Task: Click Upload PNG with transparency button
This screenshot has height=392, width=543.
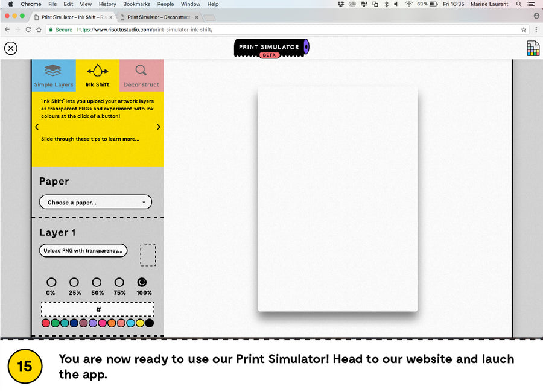Action: (83, 250)
